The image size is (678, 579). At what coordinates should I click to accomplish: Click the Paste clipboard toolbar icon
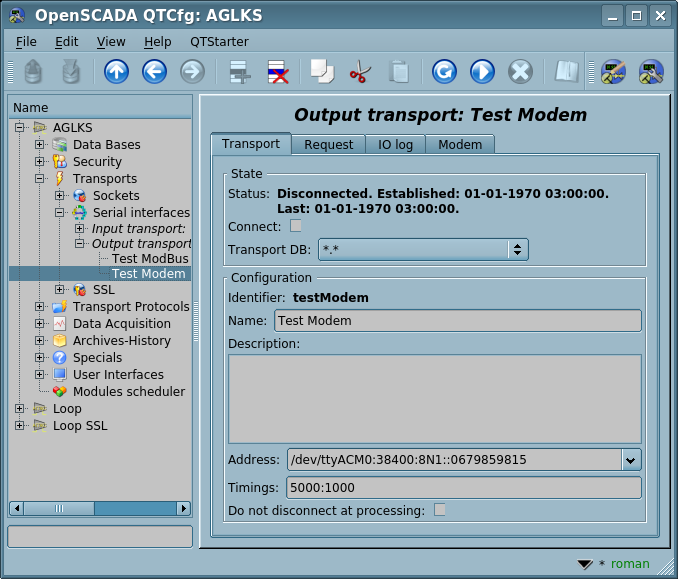(399, 71)
